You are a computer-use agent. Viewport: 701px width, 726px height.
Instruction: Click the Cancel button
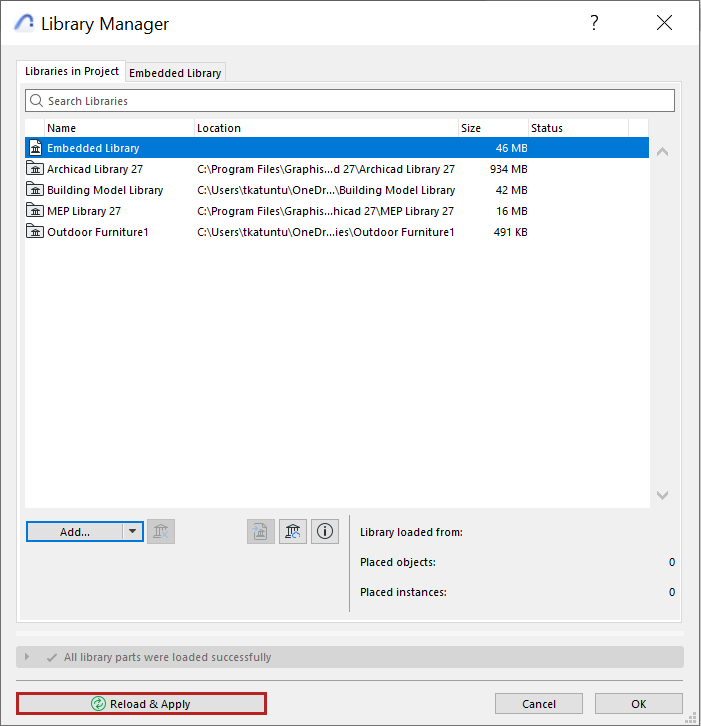538,704
